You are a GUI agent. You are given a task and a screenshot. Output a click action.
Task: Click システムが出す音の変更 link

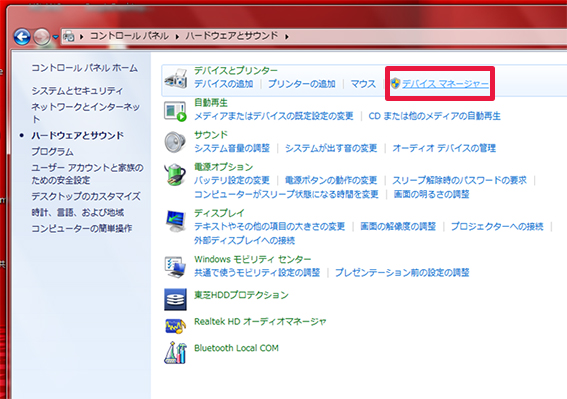[x=331, y=148]
